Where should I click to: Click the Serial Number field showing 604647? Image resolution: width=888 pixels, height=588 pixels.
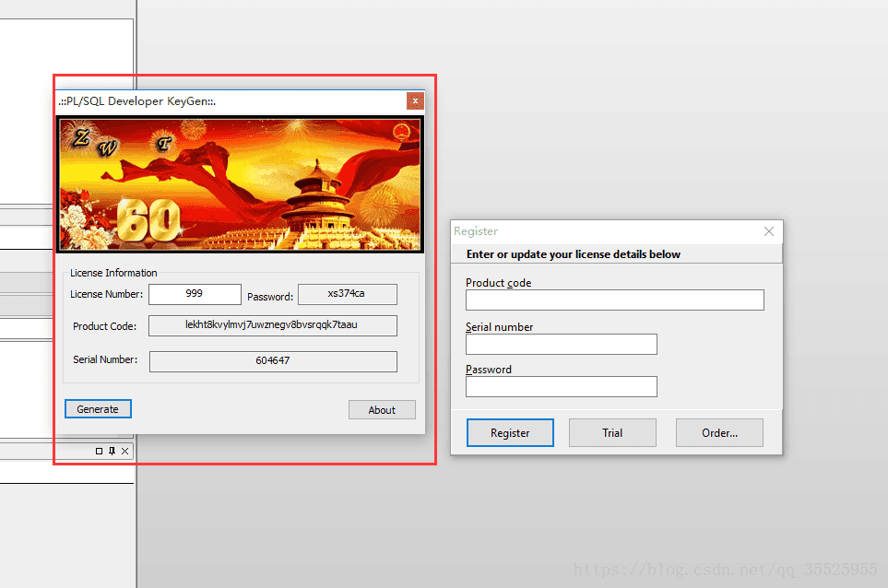click(273, 361)
